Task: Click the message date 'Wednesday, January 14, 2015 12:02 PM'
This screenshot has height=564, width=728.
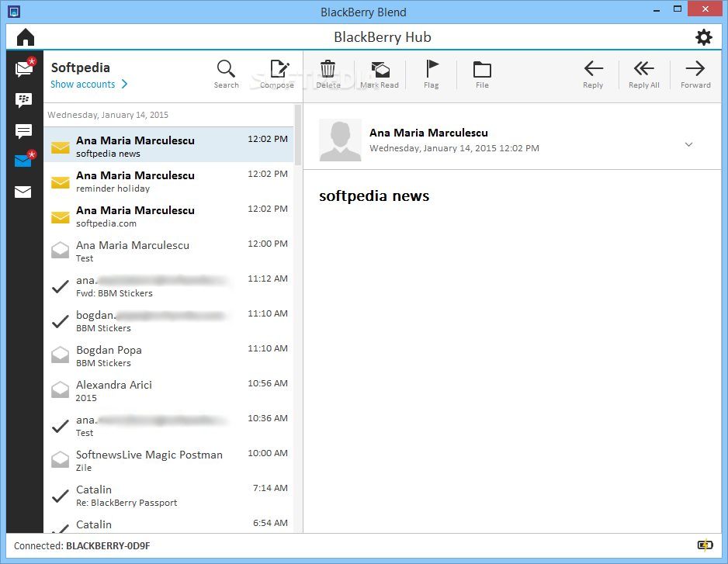Action: (454, 148)
